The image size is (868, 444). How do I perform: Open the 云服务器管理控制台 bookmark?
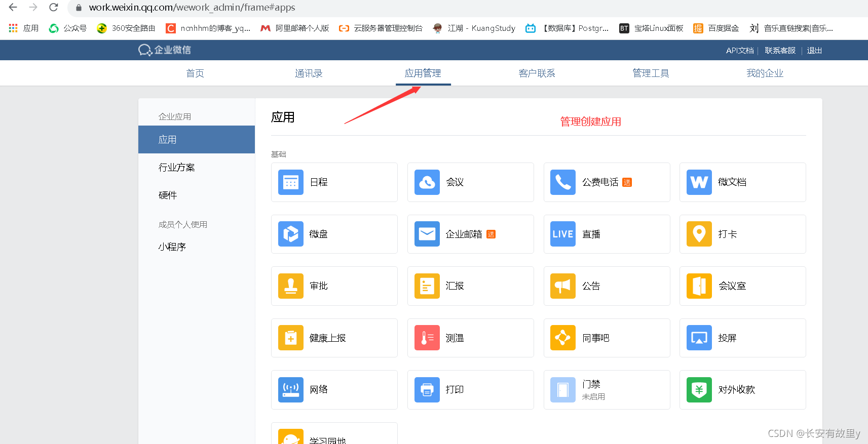click(x=381, y=28)
